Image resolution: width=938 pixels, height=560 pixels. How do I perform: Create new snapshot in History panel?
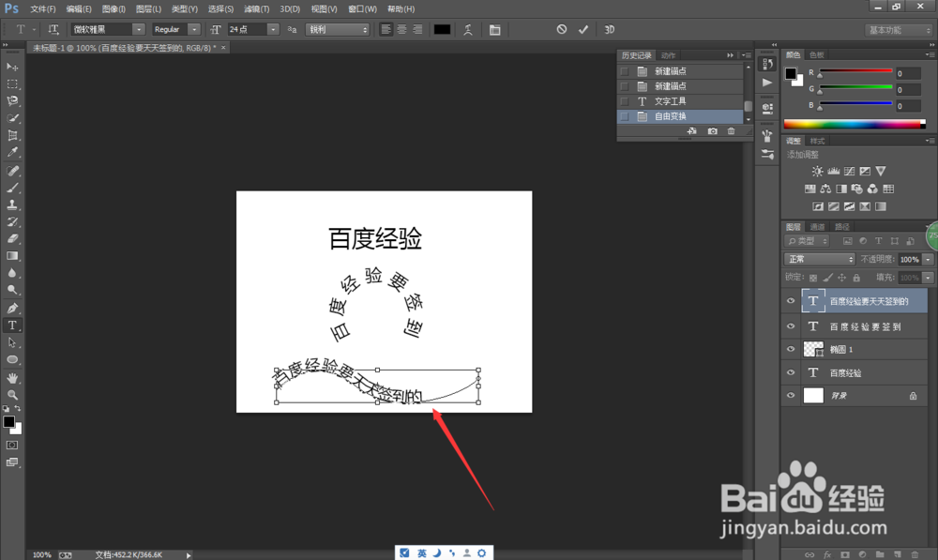click(x=712, y=131)
